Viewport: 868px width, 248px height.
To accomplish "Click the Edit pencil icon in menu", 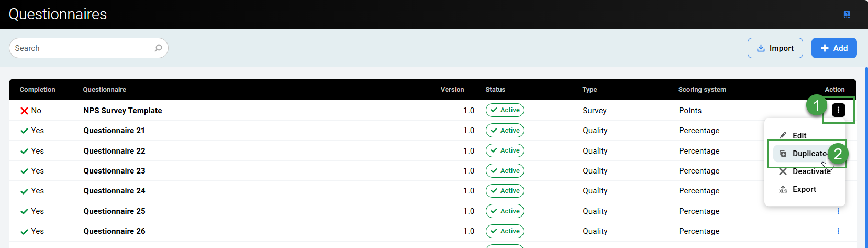I will point(783,135).
